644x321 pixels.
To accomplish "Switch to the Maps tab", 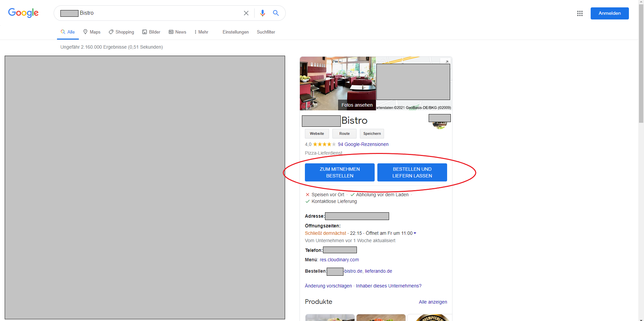I will (x=92, y=32).
